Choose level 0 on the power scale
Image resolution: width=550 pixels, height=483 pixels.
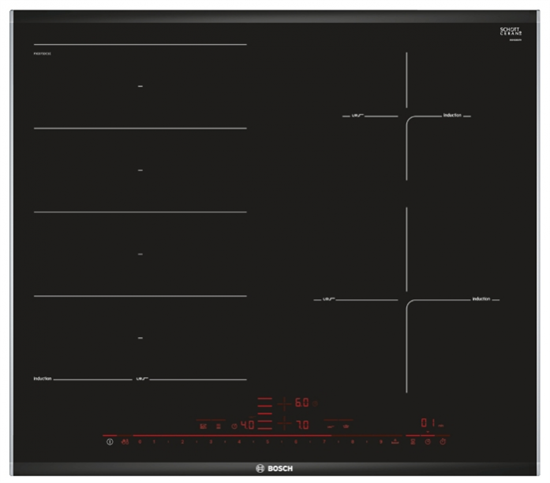(140, 442)
